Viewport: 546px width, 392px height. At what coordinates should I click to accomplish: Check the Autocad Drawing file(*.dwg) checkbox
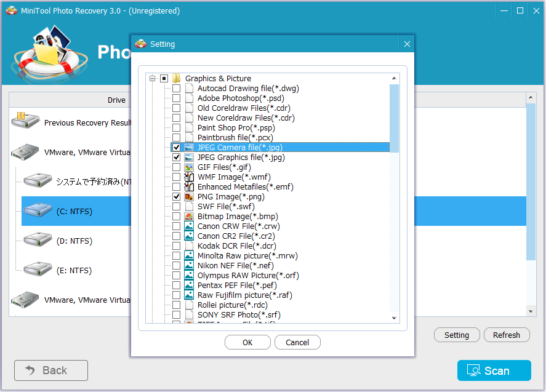pos(177,89)
